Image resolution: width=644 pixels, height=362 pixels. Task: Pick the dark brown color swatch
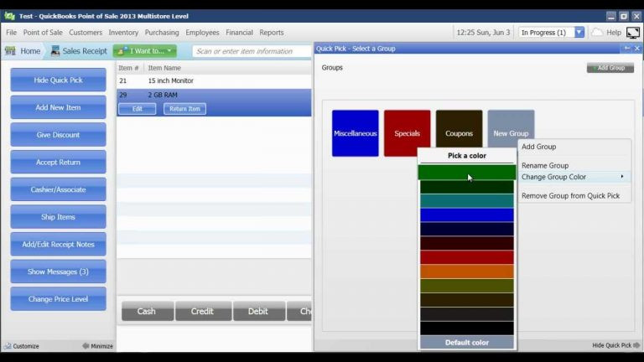click(x=467, y=300)
